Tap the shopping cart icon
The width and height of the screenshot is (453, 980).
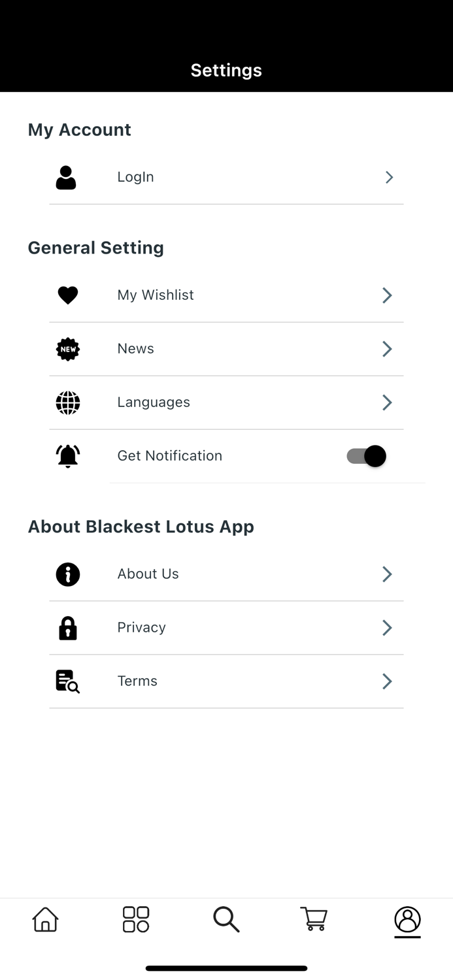(314, 919)
